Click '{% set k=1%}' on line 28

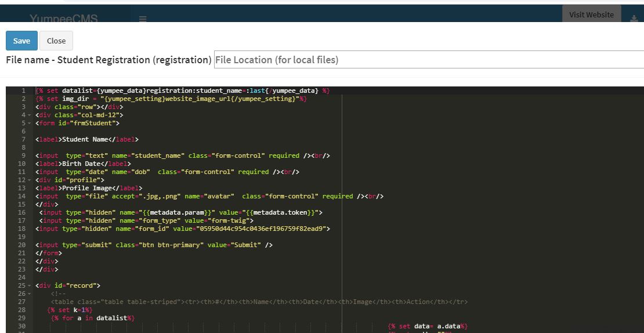[x=70, y=310]
